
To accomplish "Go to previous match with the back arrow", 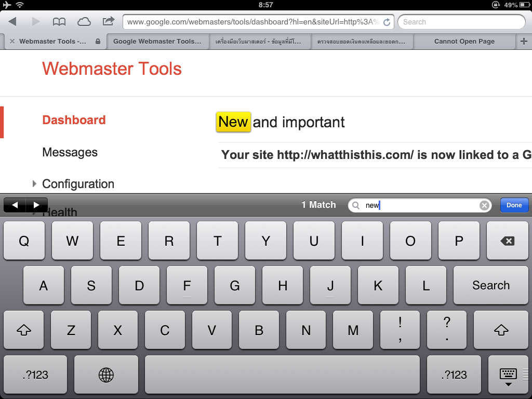I will [x=14, y=205].
